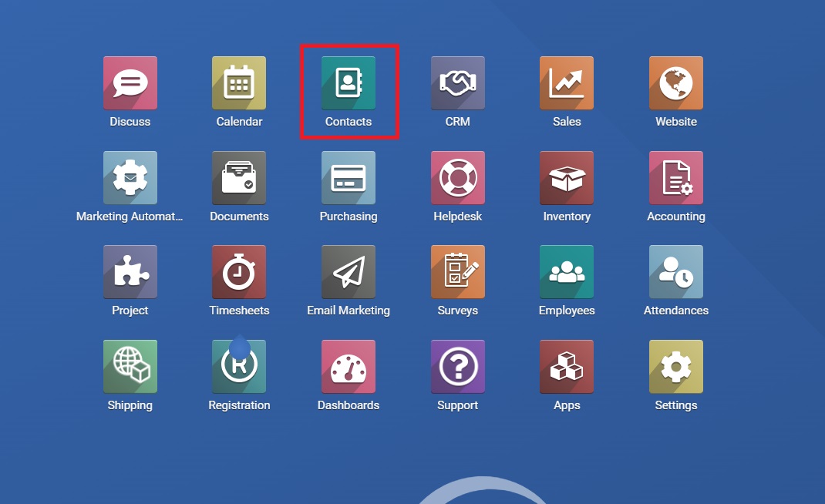Launch the Calendar app
Image resolution: width=825 pixels, height=504 pixels.
click(239, 83)
